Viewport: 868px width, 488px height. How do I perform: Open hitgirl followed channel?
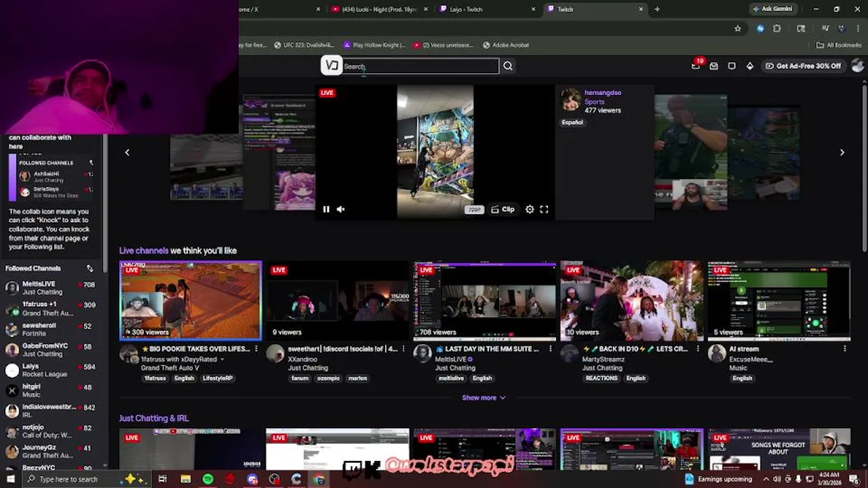coord(51,390)
